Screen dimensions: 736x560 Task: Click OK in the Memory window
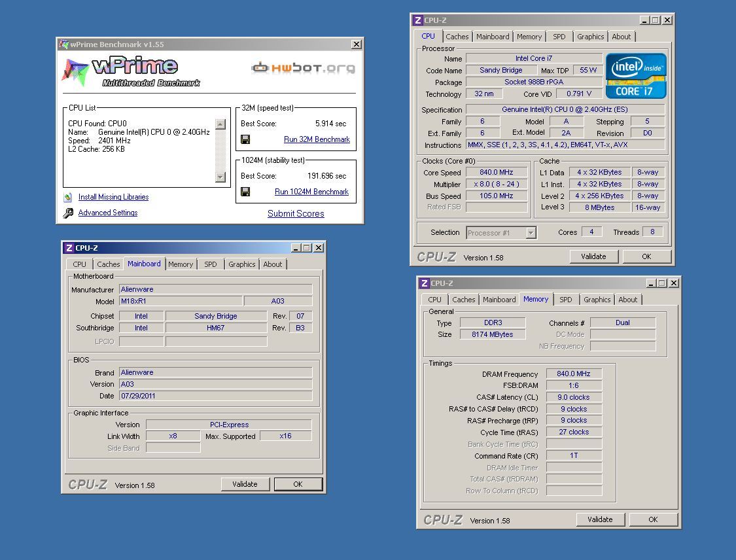tap(653, 519)
